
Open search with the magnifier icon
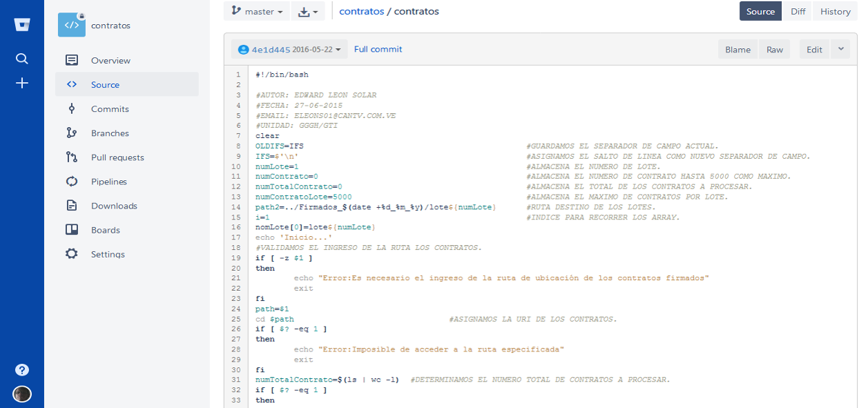coord(22,59)
